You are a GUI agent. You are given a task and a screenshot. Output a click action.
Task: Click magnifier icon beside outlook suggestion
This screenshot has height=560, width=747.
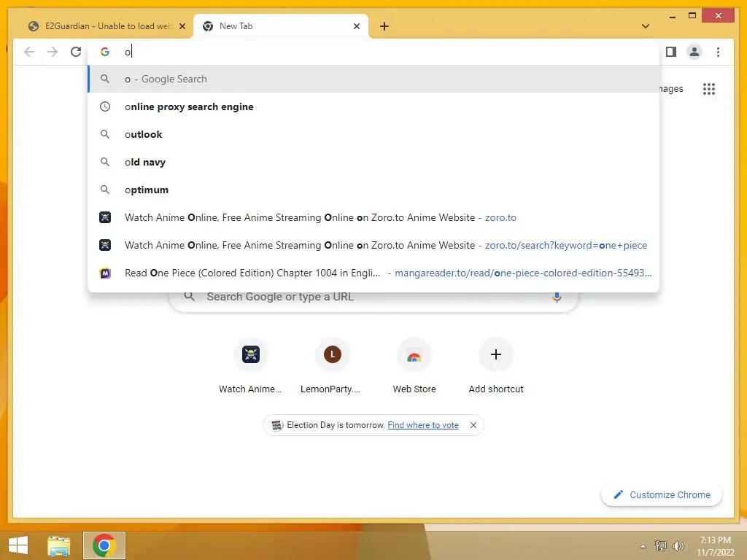tap(105, 134)
